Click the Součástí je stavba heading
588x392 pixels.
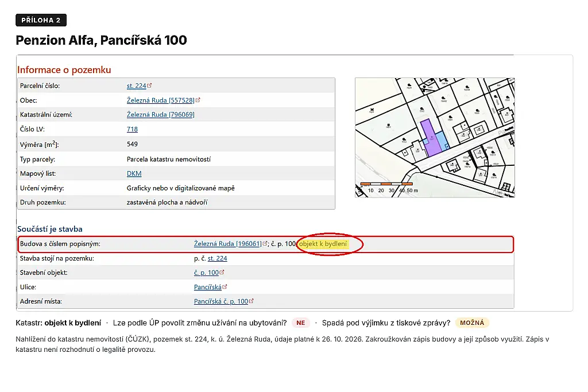click(x=50, y=229)
